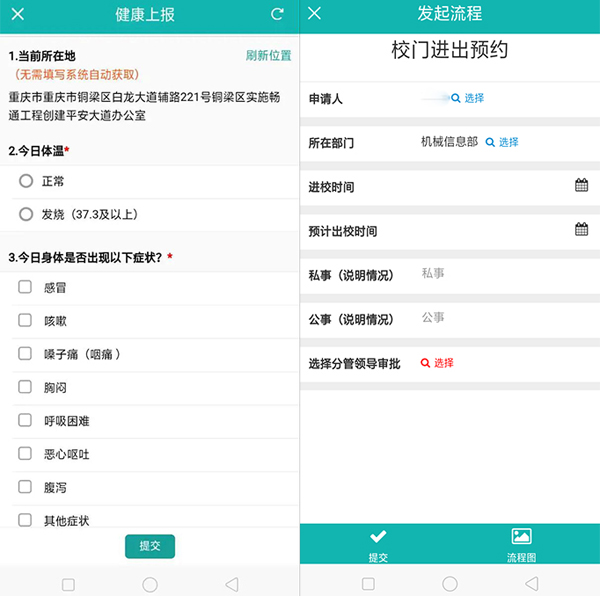Check the 咳嗽 symptom box
The width and height of the screenshot is (600, 596).
tap(25, 321)
